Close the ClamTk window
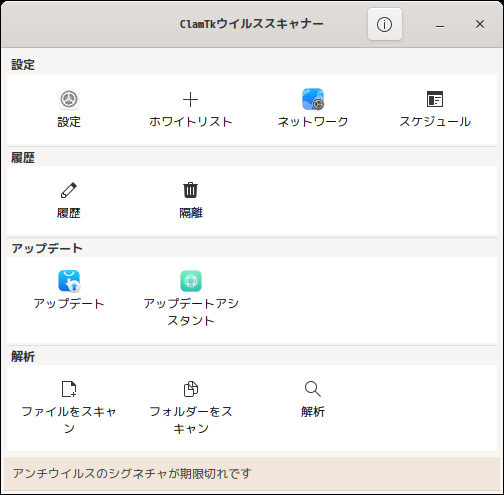504x495 pixels. (480, 24)
